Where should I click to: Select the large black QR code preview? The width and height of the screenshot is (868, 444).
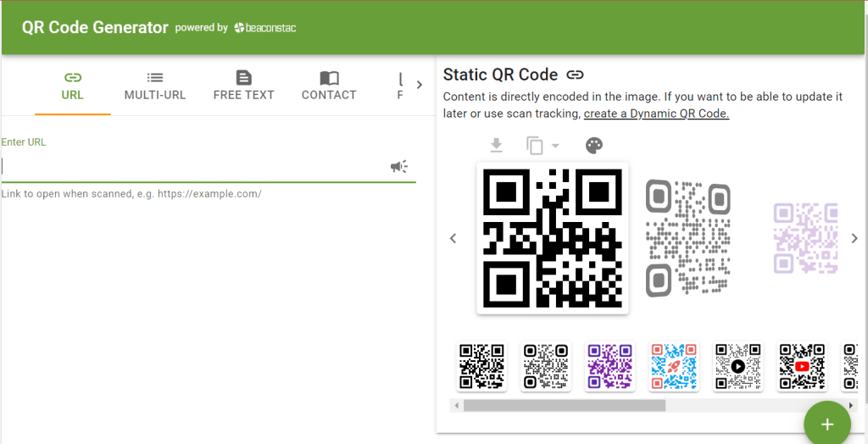click(x=553, y=238)
